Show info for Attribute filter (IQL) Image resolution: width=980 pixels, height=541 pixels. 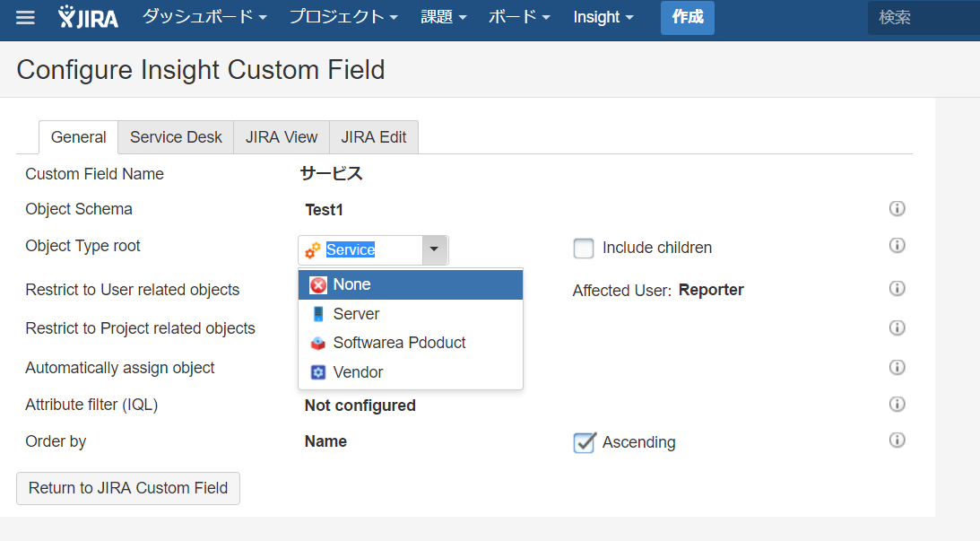click(897, 404)
